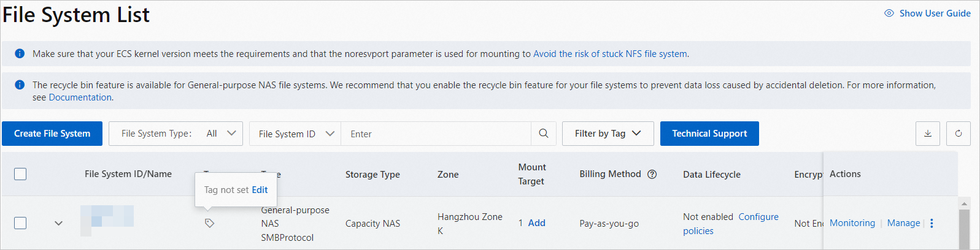
Task: Click the Create File System button
Action: 52,134
